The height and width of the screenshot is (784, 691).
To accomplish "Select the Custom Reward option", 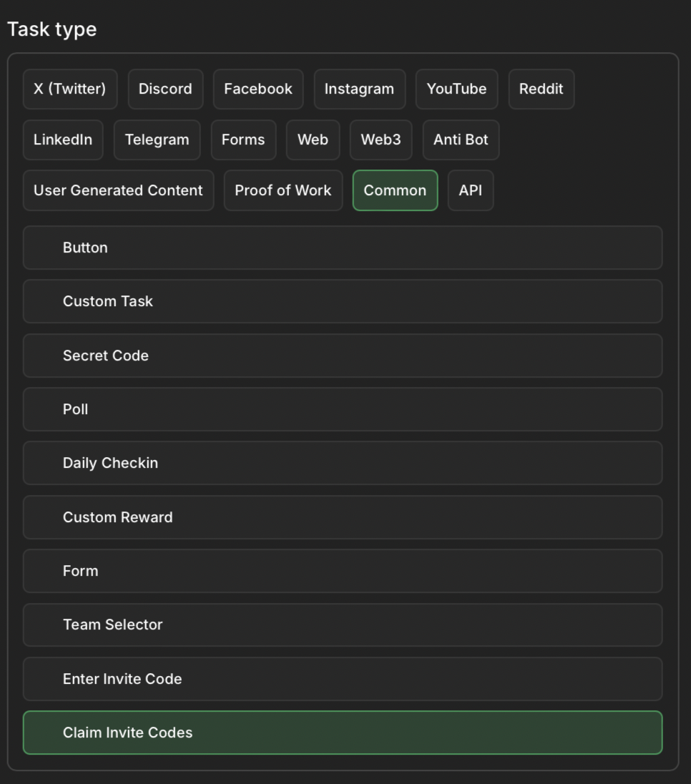I will pos(342,517).
